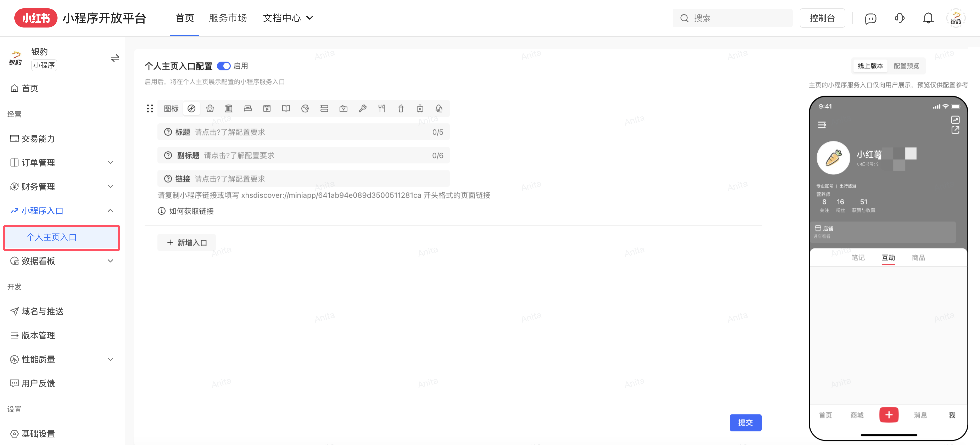Click the 标题 title input field
The image size is (980, 445).
304,132
